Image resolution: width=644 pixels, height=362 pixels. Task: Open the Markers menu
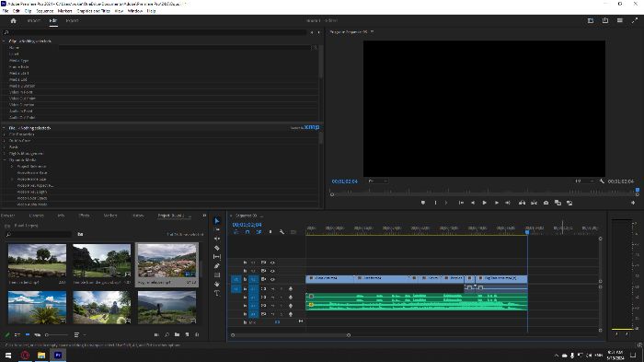click(x=65, y=11)
